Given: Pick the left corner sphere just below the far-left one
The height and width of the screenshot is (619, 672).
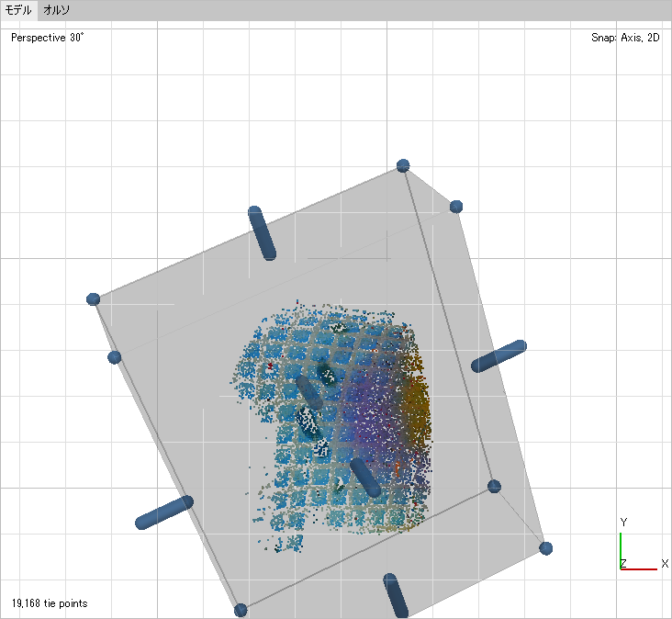Looking at the screenshot, I should [x=114, y=357].
